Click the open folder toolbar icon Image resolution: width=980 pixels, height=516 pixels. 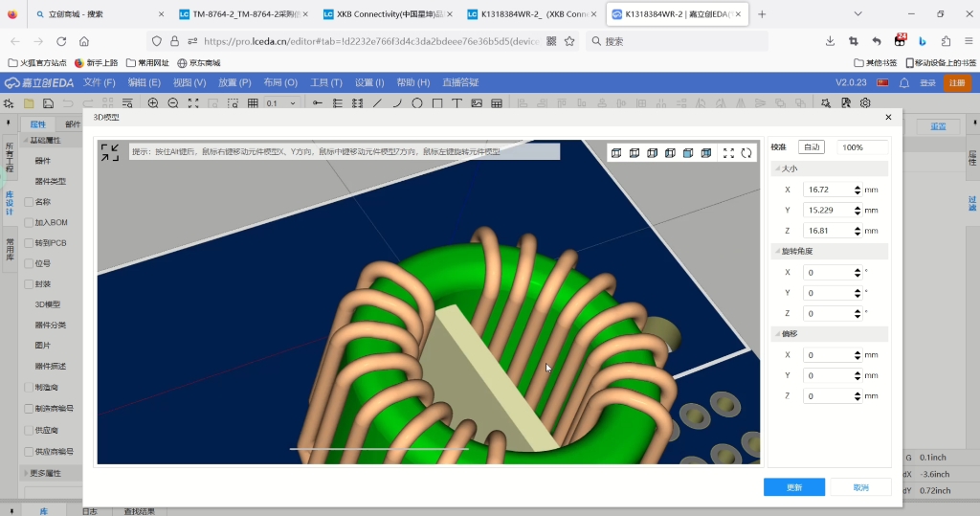point(29,103)
